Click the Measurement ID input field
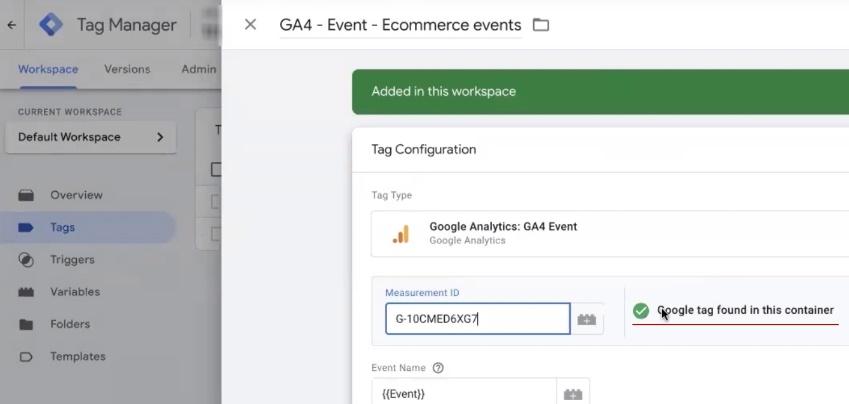This screenshot has width=849, height=404. 477,319
